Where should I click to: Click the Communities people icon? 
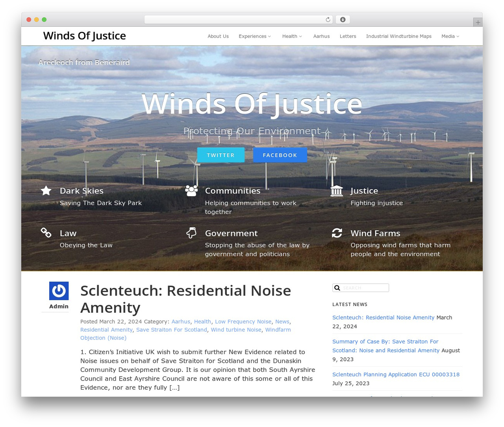click(x=191, y=191)
